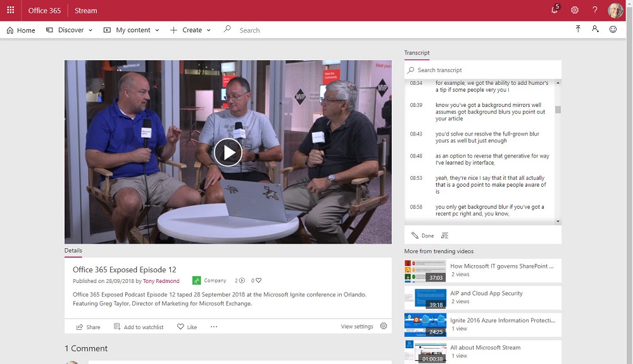Go to the Home menu item
The width and height of the screenshot is (633, 364).
[21, 30]
